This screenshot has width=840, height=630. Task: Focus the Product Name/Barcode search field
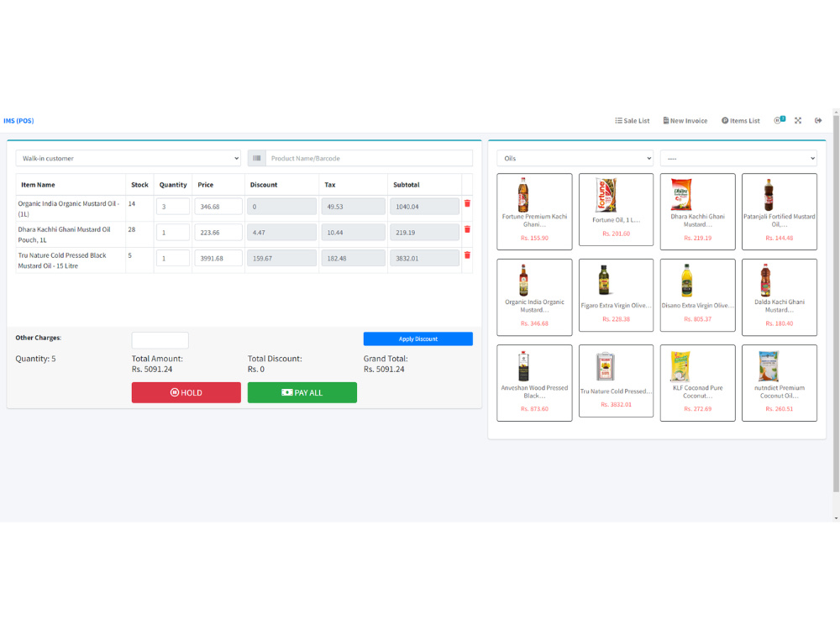(369, 158)
